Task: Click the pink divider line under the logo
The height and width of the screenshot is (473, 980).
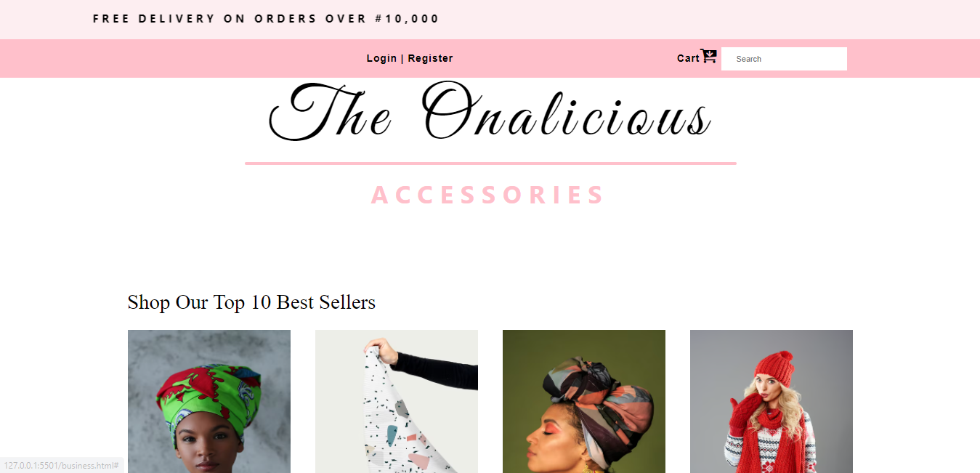Action: tap(490, 163)
